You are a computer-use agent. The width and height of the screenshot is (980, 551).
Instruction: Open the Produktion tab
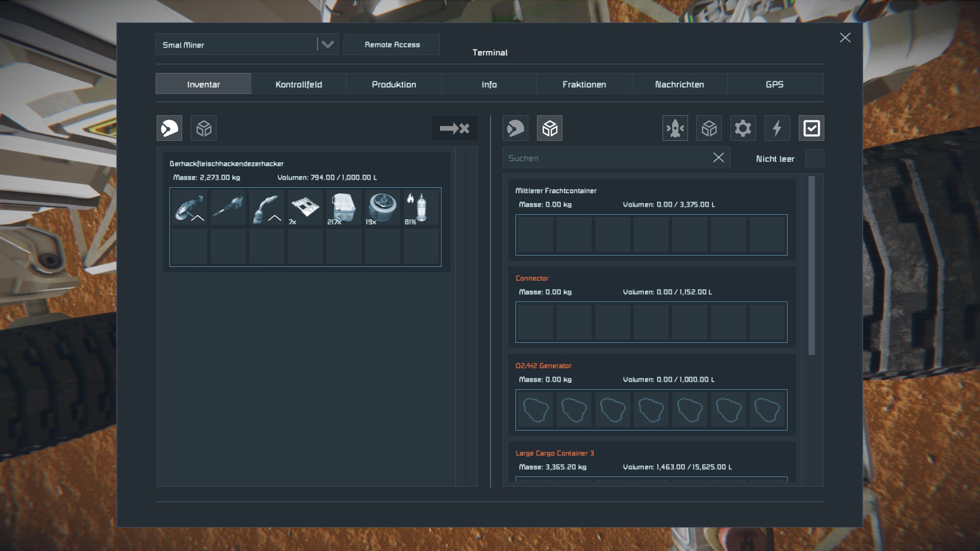(394, 84)
